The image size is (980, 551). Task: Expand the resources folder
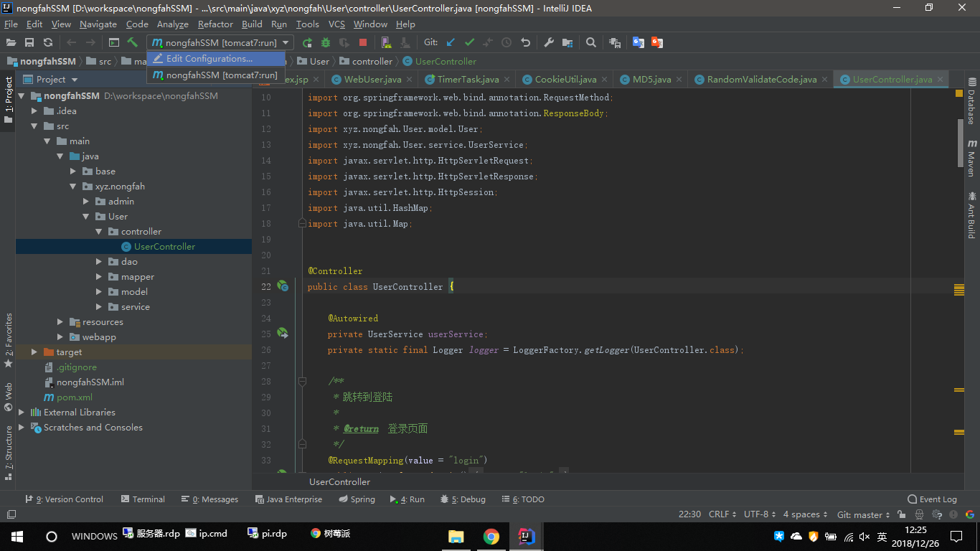60,321
